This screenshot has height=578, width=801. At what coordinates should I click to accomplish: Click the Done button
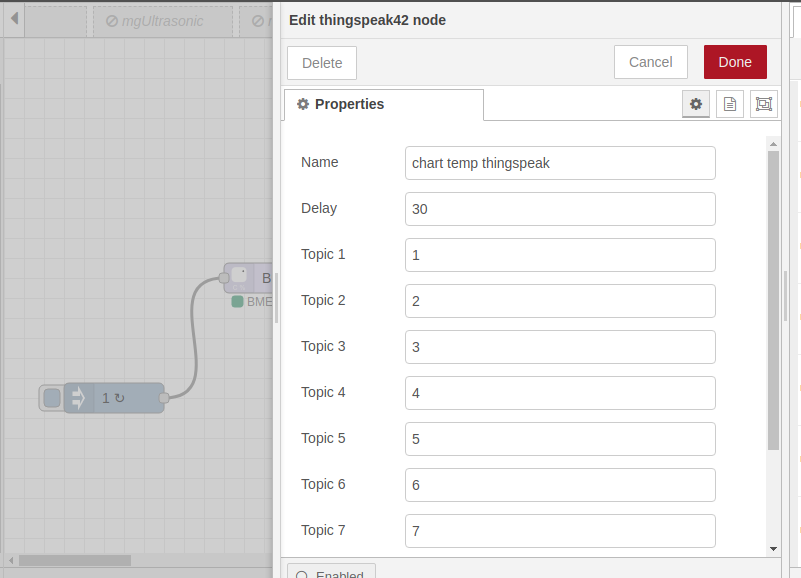tap(735, 62)
